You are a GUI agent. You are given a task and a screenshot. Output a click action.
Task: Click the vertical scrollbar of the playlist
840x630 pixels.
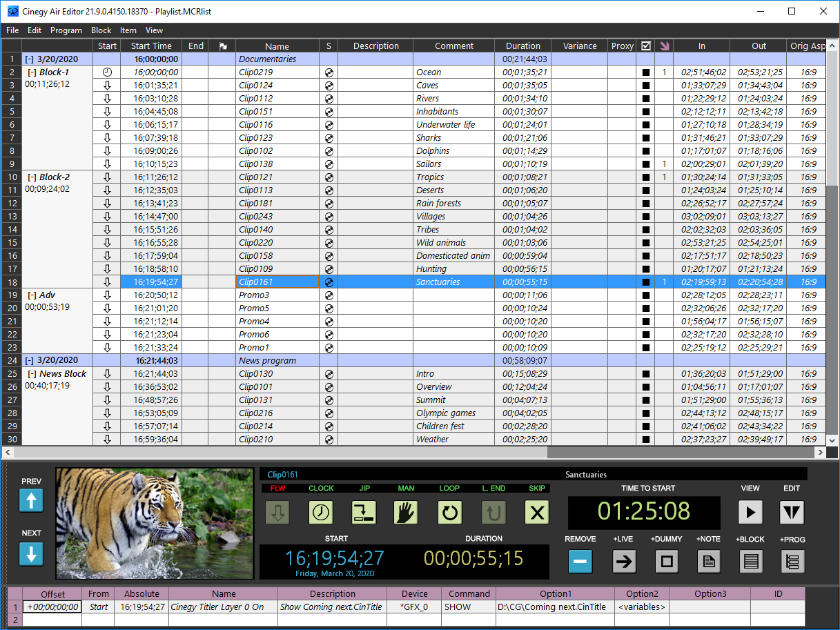[832, 242]
